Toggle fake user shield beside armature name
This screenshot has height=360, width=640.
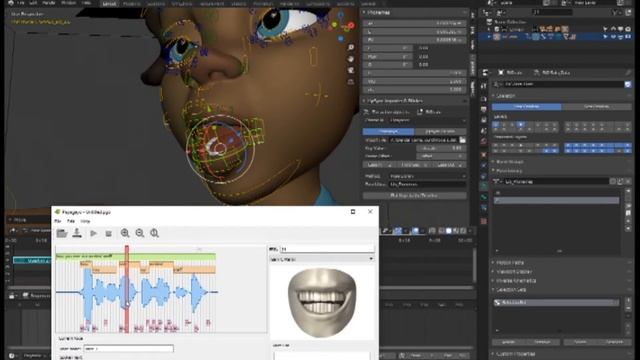pos(628,84)
